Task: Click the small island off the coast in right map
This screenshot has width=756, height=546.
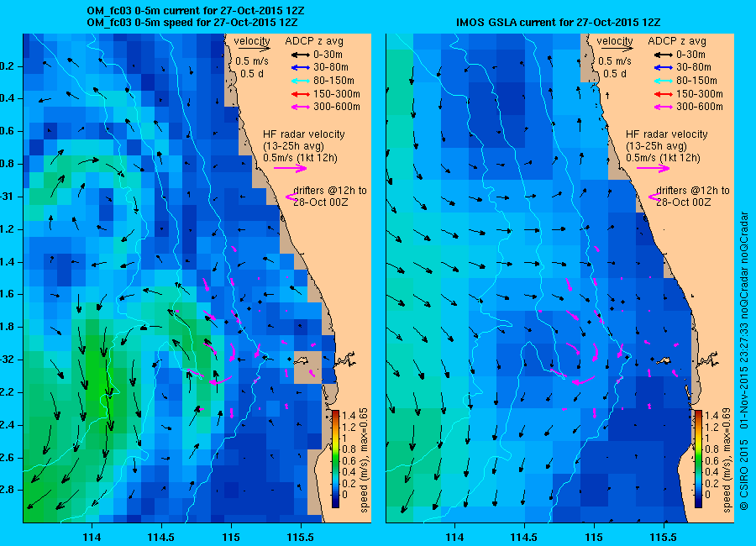Action: point(664,360)
